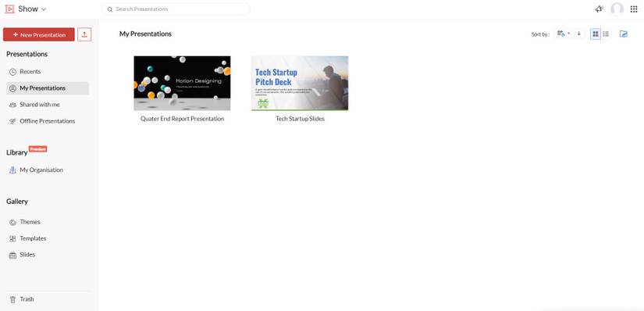Click the palette icon beside Themes
Viewport: 644px width, 311px height.
tap(12, 222)
